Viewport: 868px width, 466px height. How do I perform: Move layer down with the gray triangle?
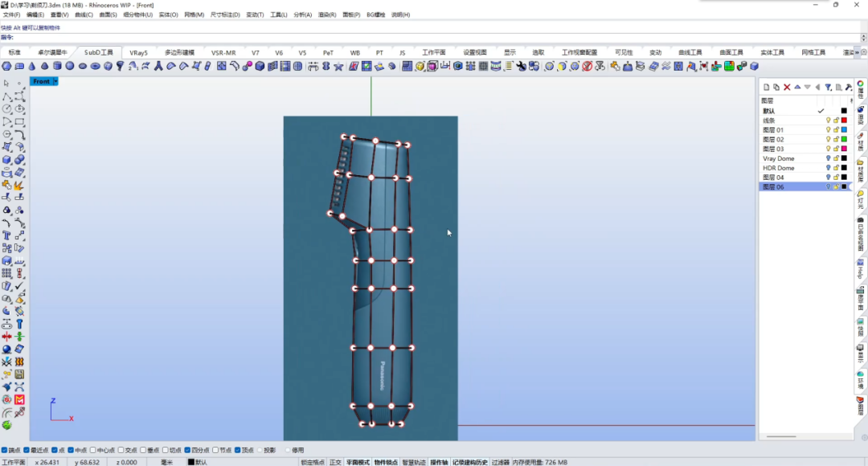808,87
